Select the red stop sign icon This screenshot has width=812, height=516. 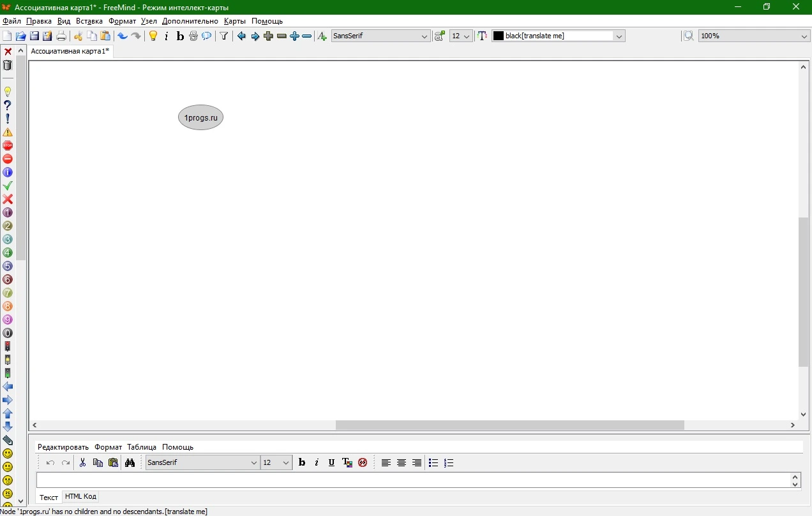click(8, 145)
